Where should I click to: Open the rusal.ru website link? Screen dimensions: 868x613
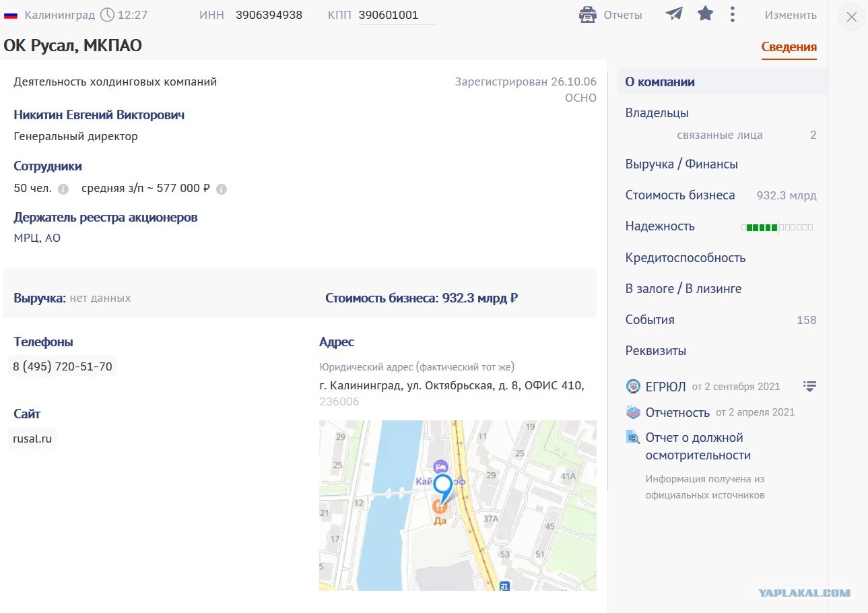point(32,439)
